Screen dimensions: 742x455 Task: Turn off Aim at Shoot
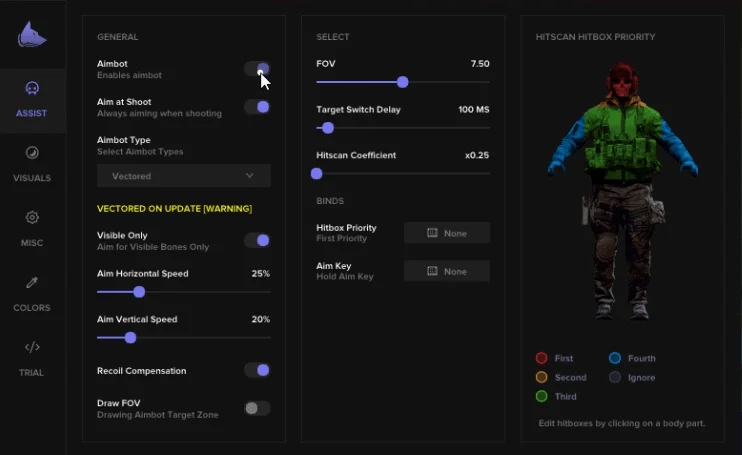click(257, 107)
